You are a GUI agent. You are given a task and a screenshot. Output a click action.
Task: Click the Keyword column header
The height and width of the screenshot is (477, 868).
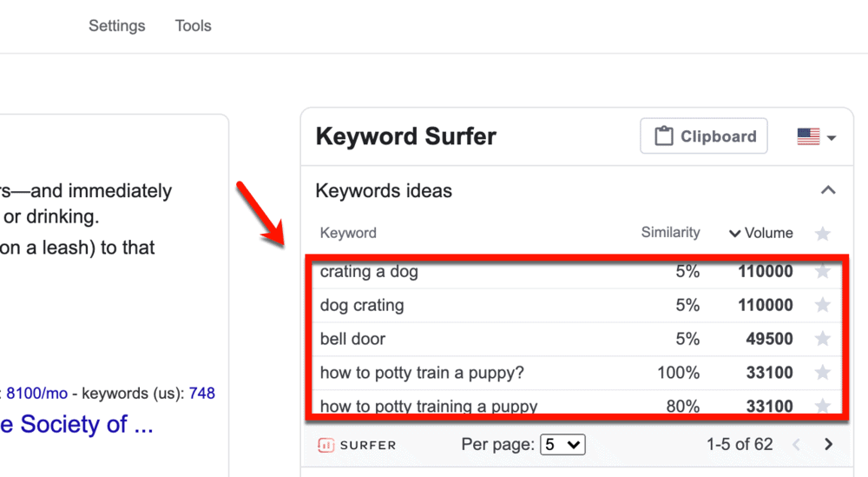[348, 233]
